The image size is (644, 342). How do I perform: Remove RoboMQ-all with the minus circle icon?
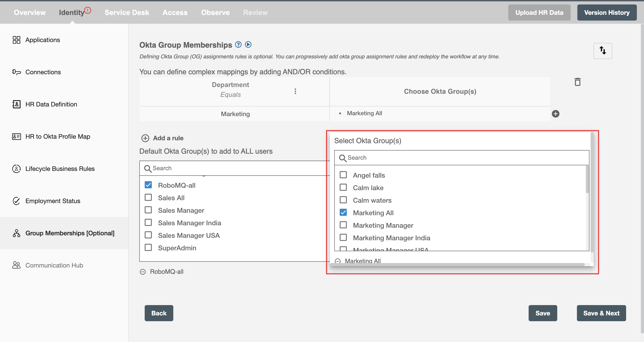pyautogui.click(x=143, y=272)
